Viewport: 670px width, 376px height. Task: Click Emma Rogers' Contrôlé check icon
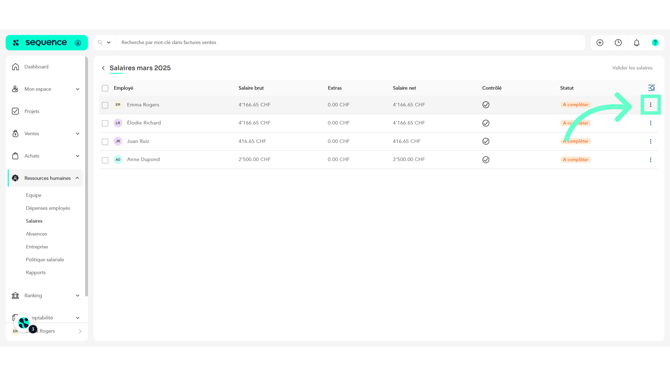pyautogui.click(x=486, y=105)
